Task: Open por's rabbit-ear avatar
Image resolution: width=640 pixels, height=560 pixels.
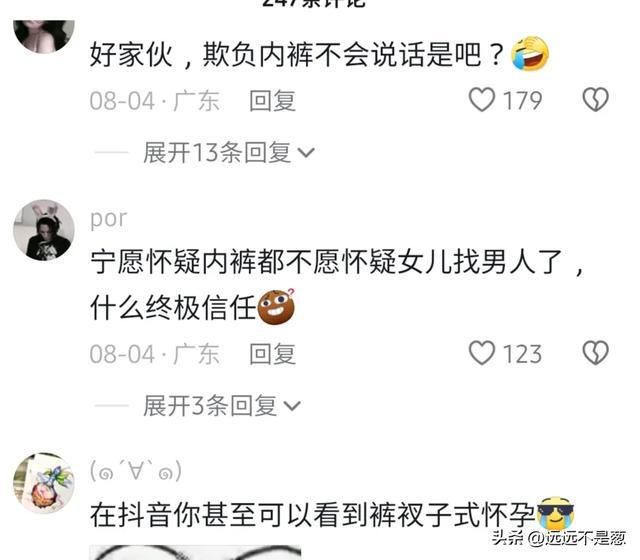Action: pyautogui.click(x=44, y=230)
